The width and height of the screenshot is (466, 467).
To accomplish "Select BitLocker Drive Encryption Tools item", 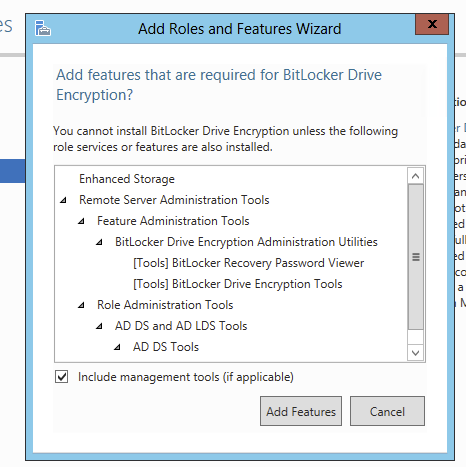I will pyautogui.click(x=238, y=284).
